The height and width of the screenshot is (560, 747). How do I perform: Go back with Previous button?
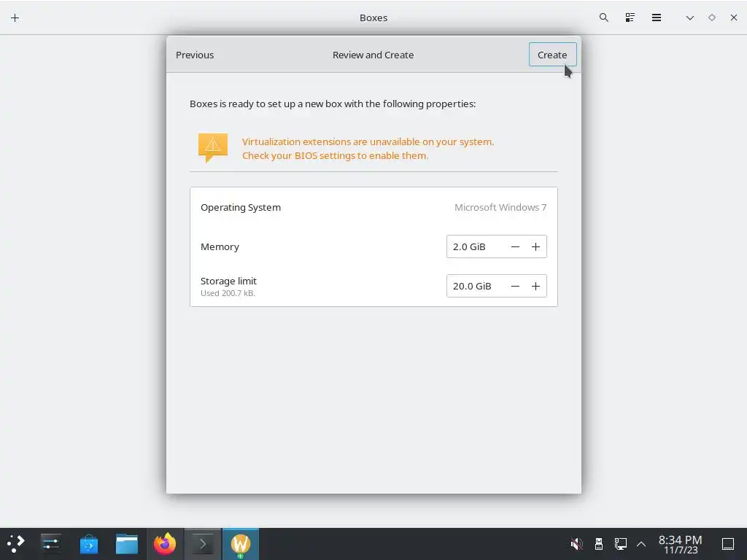click(195, 55)
